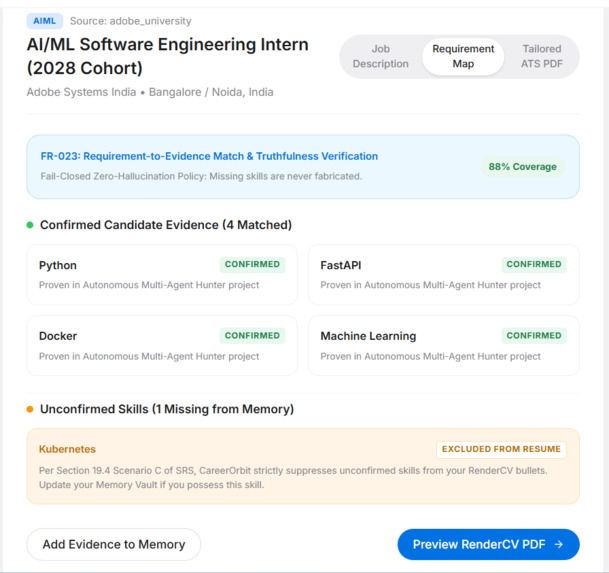Click the Adobe Systems India location line
Screen dimensions: 609x573
pyautogui.click(x=150, y=92)
